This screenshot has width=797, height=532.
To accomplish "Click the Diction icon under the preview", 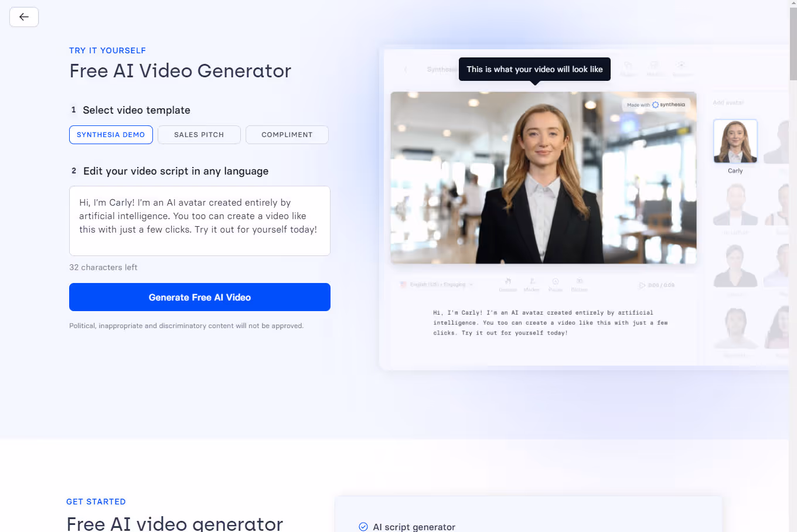I will (x=580, y=285).
